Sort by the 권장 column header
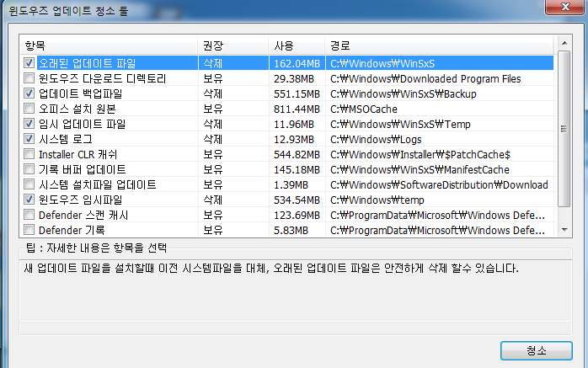This screenshot has height=368, width=588. pos(233,45)
